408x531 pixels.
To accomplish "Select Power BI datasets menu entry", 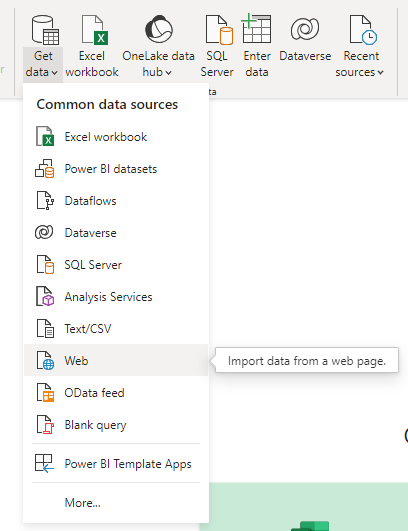I will [116, 169].
